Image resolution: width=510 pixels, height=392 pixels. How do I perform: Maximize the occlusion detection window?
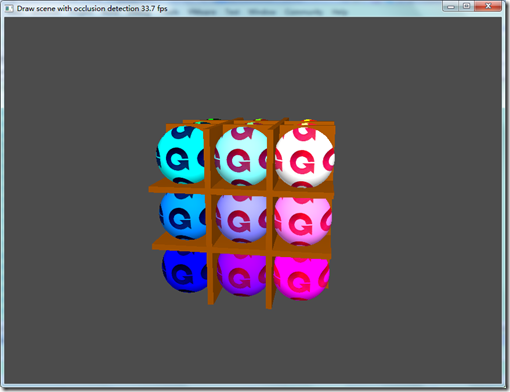(466, 6)
